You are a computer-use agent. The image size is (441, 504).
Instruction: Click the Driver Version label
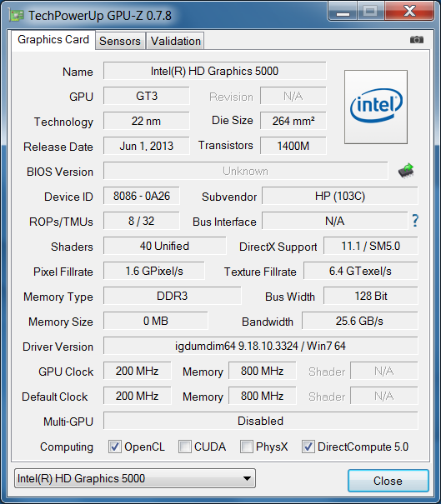point(58,347)
